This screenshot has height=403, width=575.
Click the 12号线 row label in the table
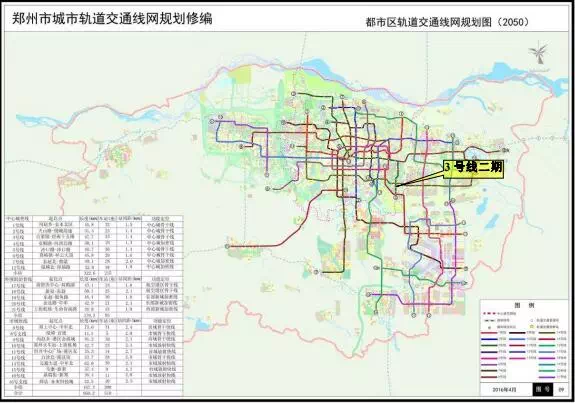(x=19, y=268)
